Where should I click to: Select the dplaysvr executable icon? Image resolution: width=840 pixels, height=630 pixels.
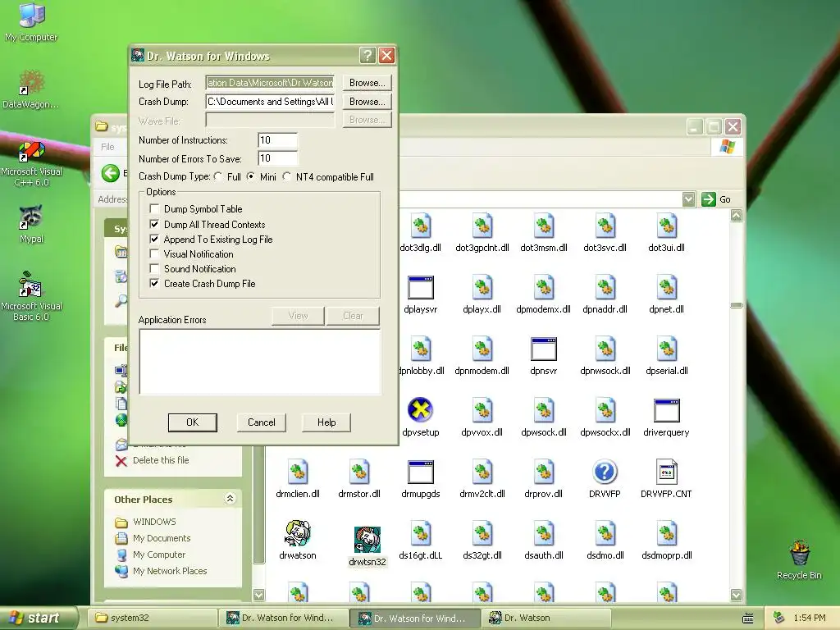(x=421, y=287)
